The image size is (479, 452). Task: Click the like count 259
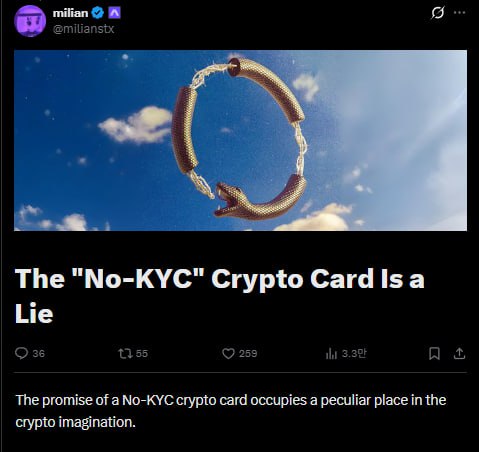(248, 353)
